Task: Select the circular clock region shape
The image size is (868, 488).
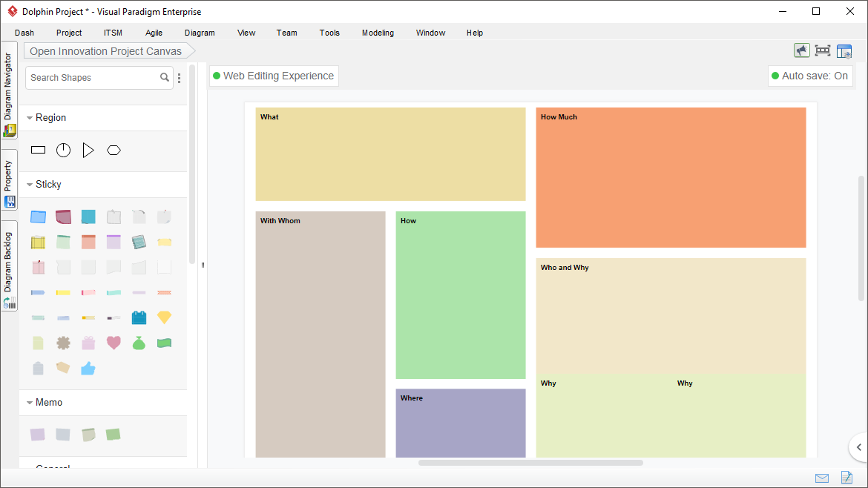Action: click(64, 150)
